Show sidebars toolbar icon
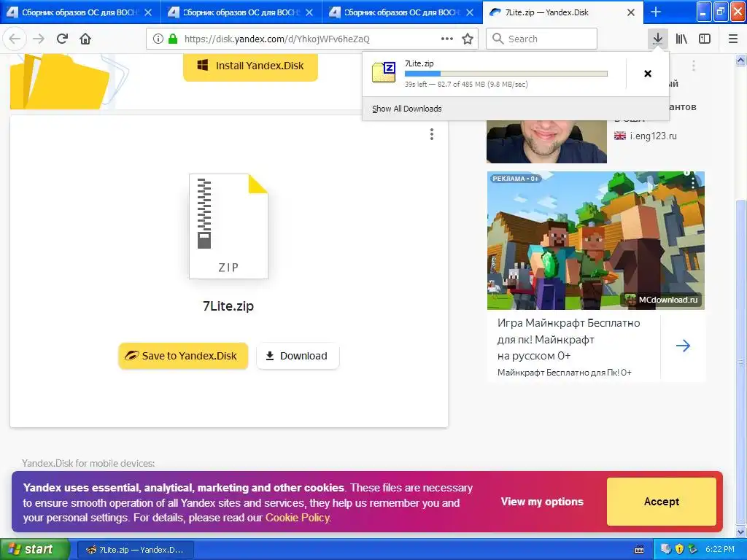Viewport: 747px width, 560px height. (x=705, y=39)
